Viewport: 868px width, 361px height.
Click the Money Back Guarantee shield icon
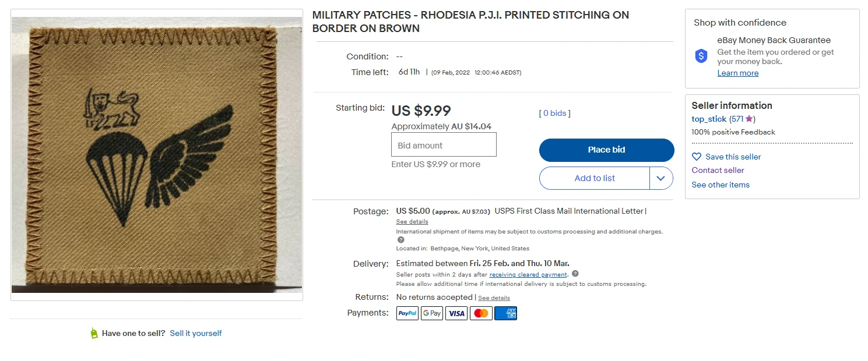(701, 56)
